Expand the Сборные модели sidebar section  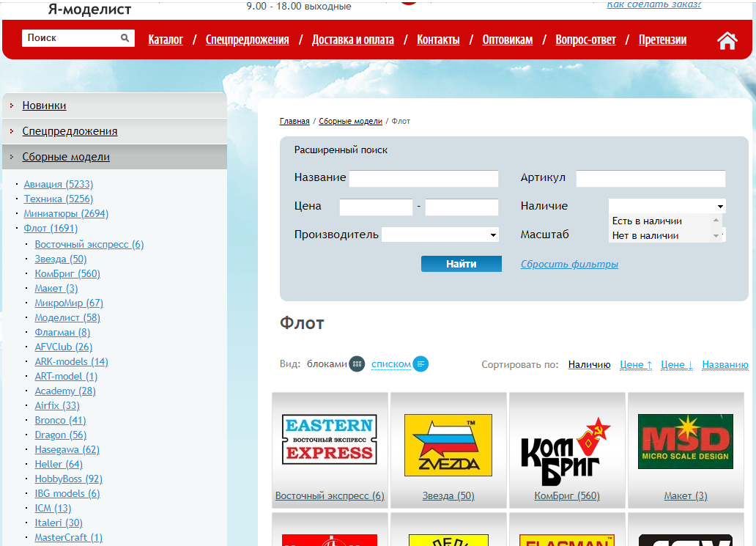67,156
